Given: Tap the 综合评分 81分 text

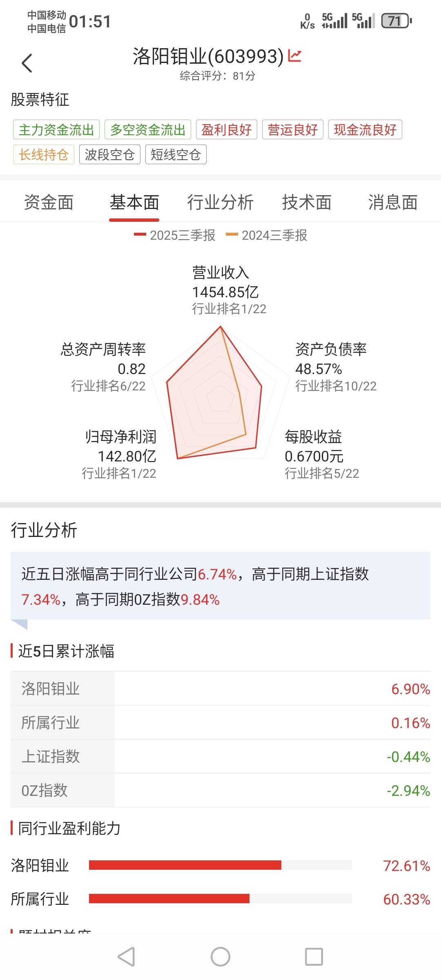Looking at the screenshot, I should (x=218, y=76).
